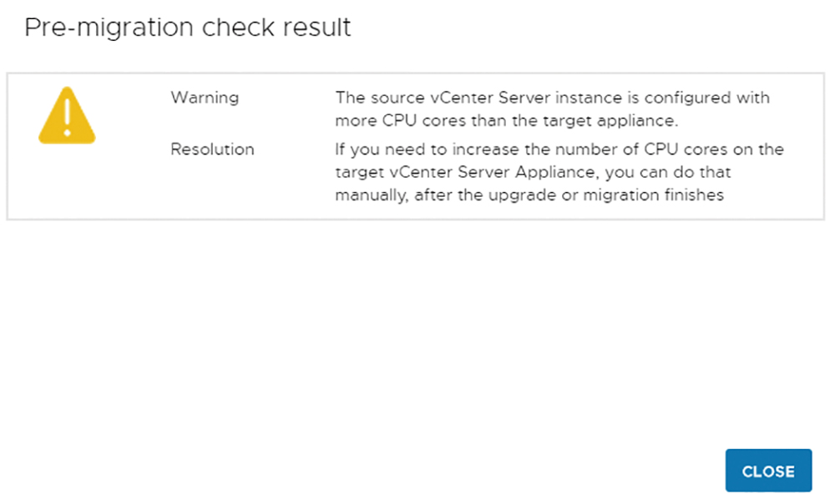
Task: Click the yellow warning triangle icon
Action: point(67,115)
